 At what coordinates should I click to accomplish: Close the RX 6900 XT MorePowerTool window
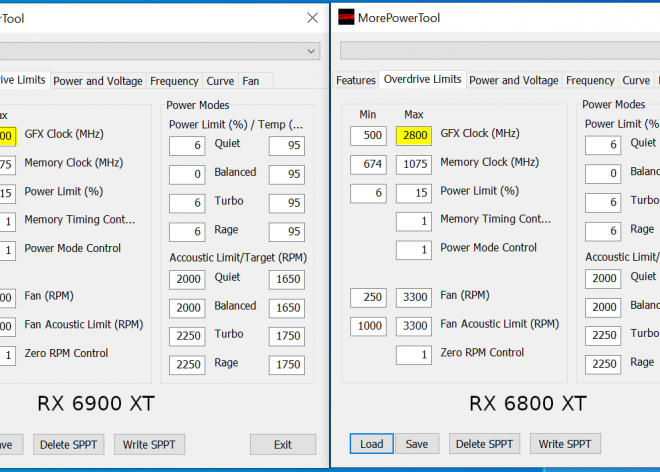coord(312,18)
